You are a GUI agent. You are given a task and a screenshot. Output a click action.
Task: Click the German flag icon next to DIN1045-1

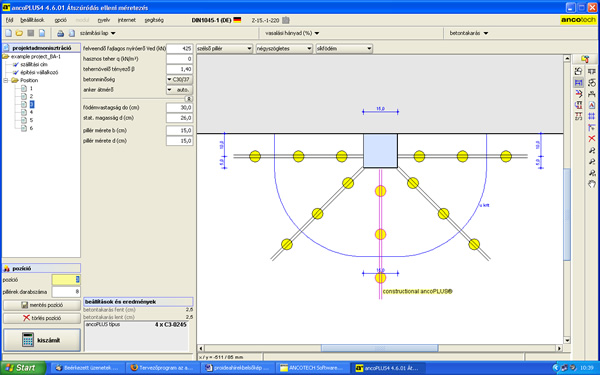click(237, 20)
